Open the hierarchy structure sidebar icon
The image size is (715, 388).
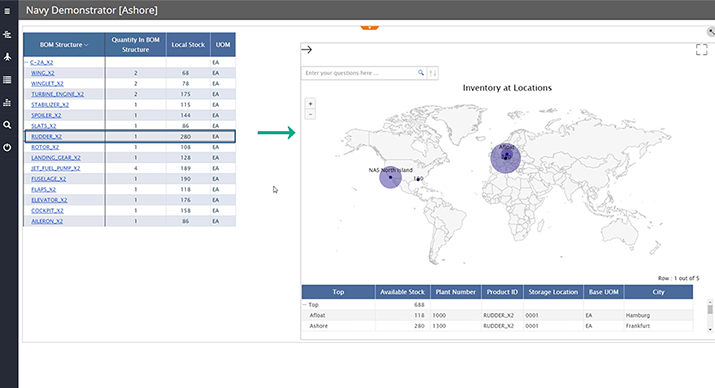point(7,35)
